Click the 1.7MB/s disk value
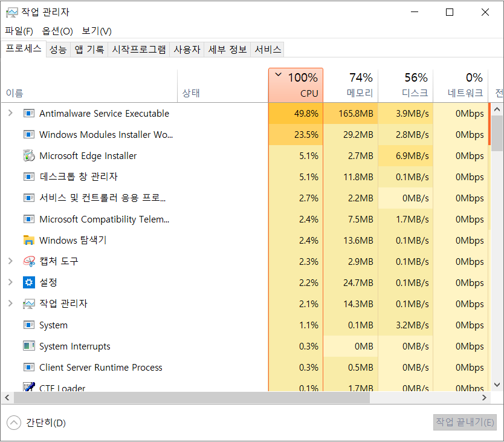 coord(412,219)
